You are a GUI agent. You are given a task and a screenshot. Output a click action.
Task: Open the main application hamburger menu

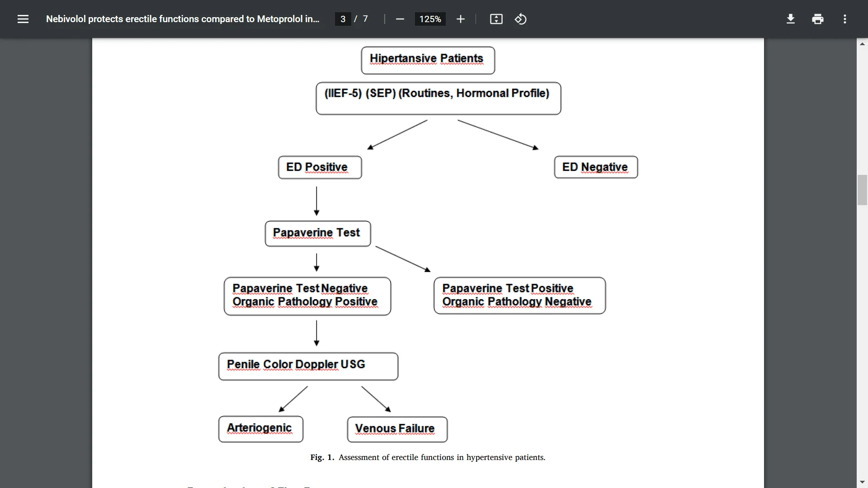[23, 19]
